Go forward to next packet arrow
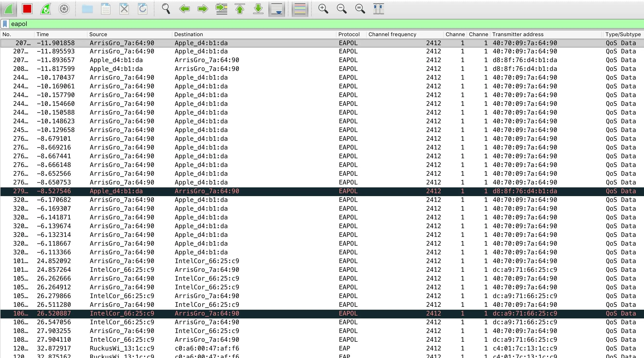The height and width of the screenshot is (358, 644). [x=203, y=9]
